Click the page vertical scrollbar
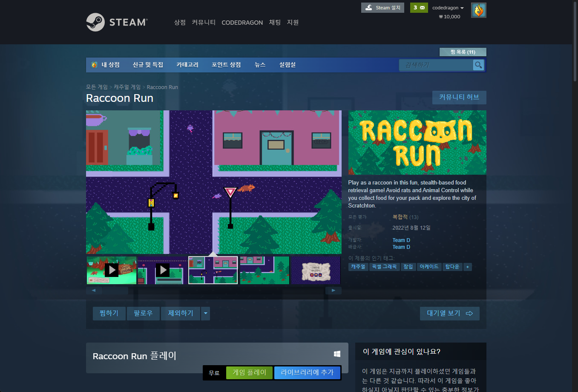 pyautogui.click(x=575, y=41)
